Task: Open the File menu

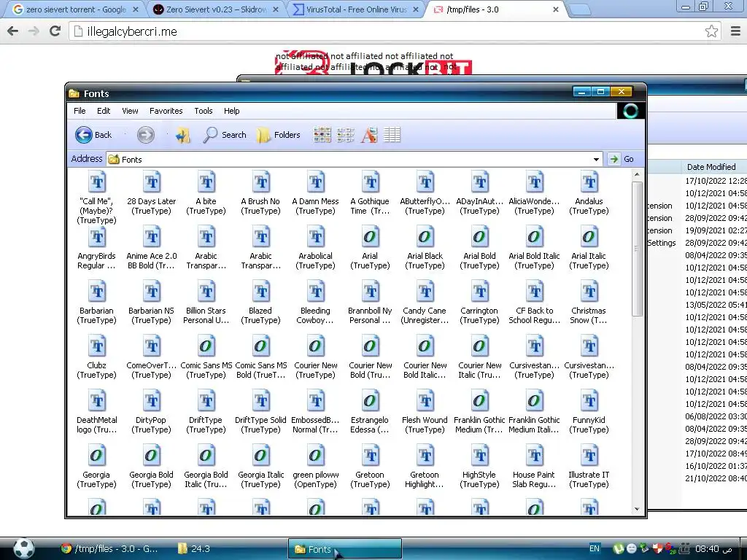Action: (x=80, y=111)
